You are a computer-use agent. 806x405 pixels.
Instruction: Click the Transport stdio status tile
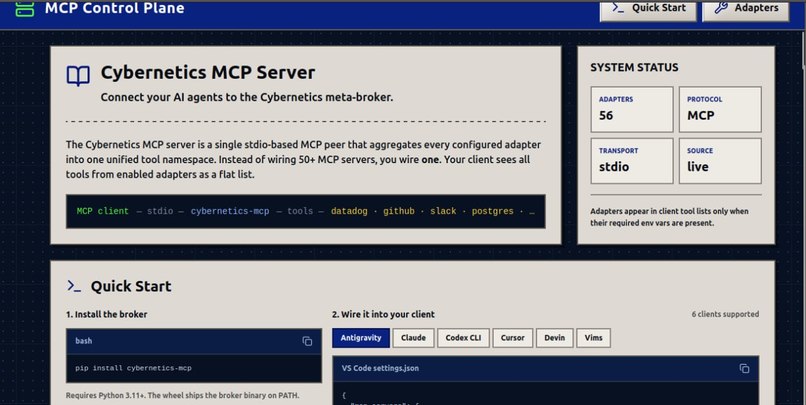click(x=632, y=161)
